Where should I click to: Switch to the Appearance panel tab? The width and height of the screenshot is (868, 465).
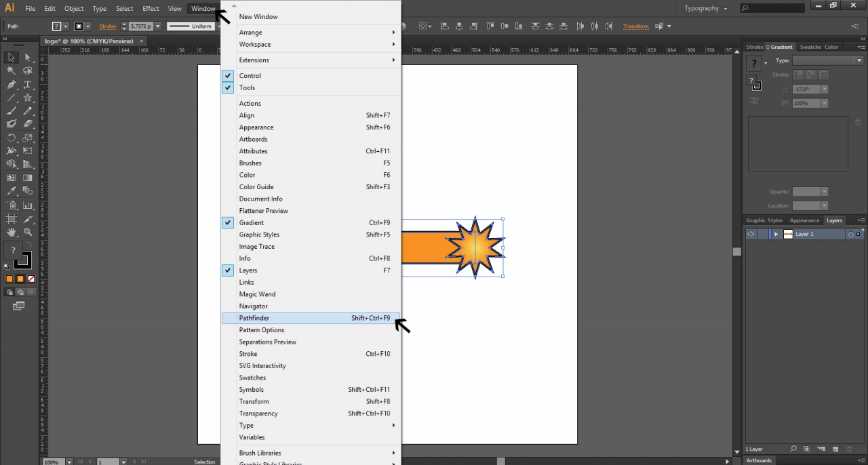click(804, 220)
